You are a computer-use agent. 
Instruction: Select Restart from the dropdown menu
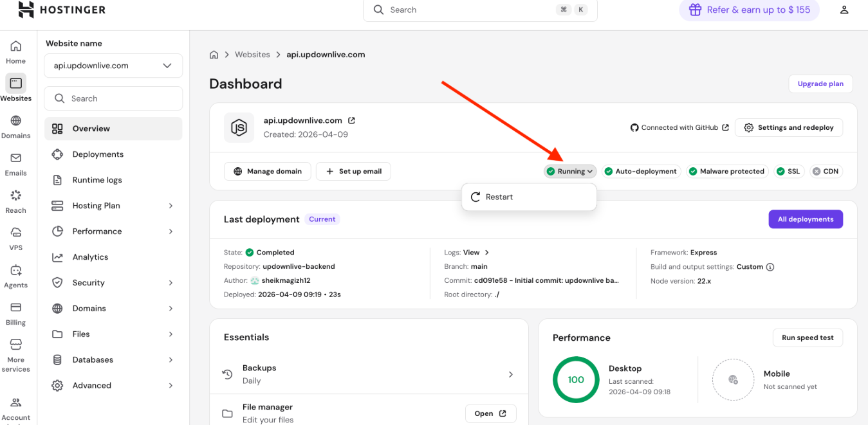pyautogui.click(x=499, y=197)
